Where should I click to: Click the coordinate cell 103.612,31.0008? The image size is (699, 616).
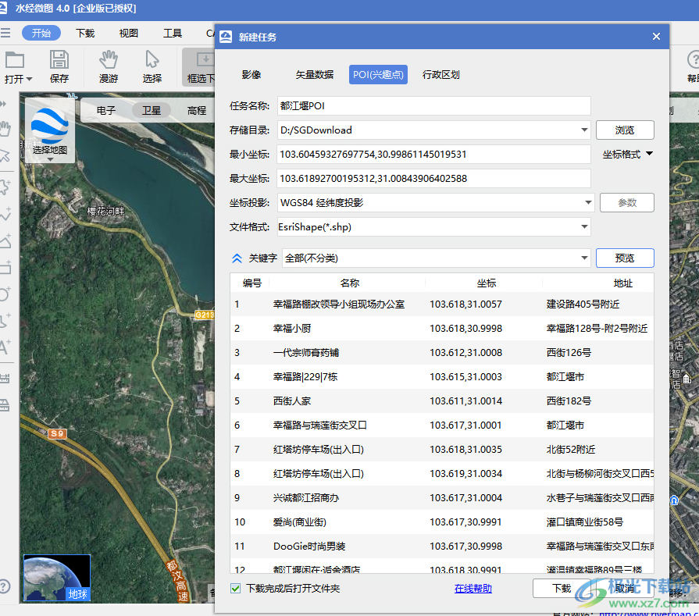tap(465, 353)
